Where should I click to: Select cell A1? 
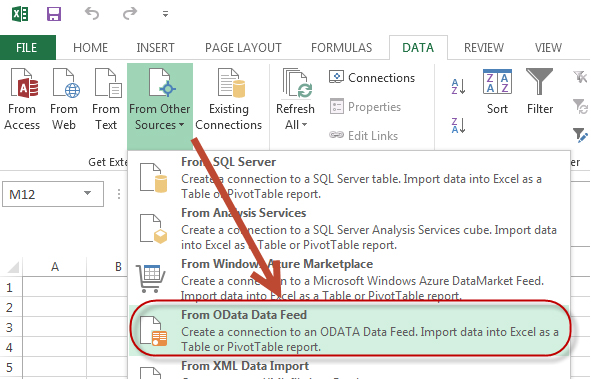55,287
